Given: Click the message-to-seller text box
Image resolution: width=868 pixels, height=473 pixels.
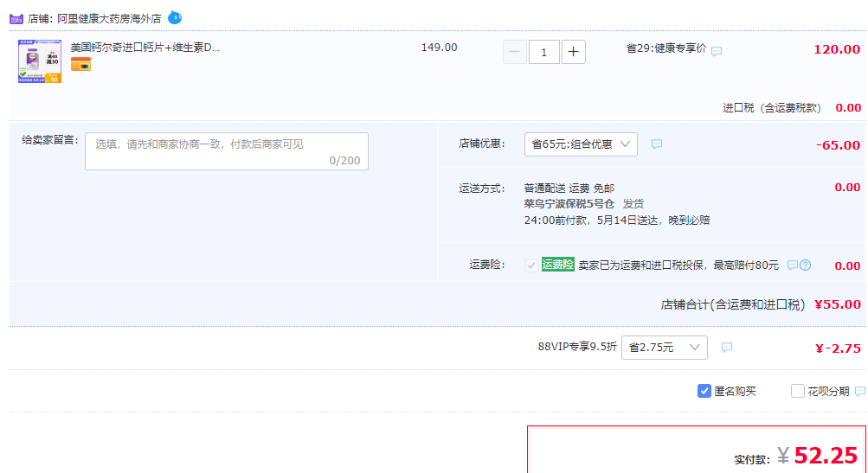Looking at the screenshot, I should [x=227, y=151].
